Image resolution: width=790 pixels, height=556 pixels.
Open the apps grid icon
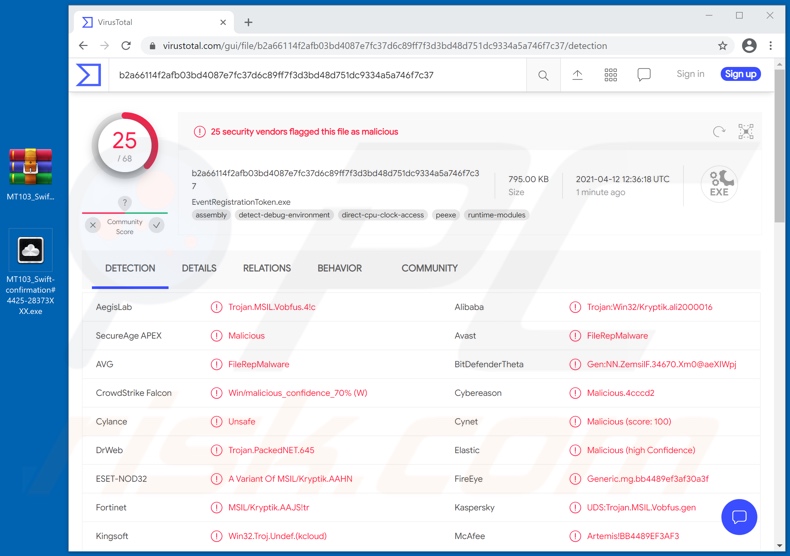coord(611,75)
